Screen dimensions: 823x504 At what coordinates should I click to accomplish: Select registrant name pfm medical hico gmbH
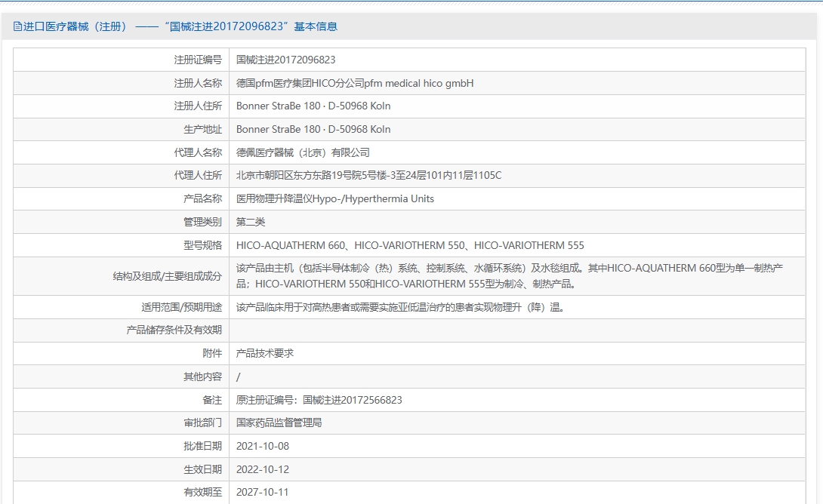pyautogui.click(x=355, y=83)
